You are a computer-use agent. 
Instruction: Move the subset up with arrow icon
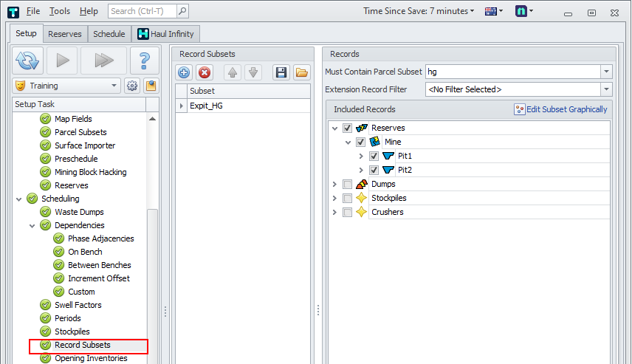[233, 72]
